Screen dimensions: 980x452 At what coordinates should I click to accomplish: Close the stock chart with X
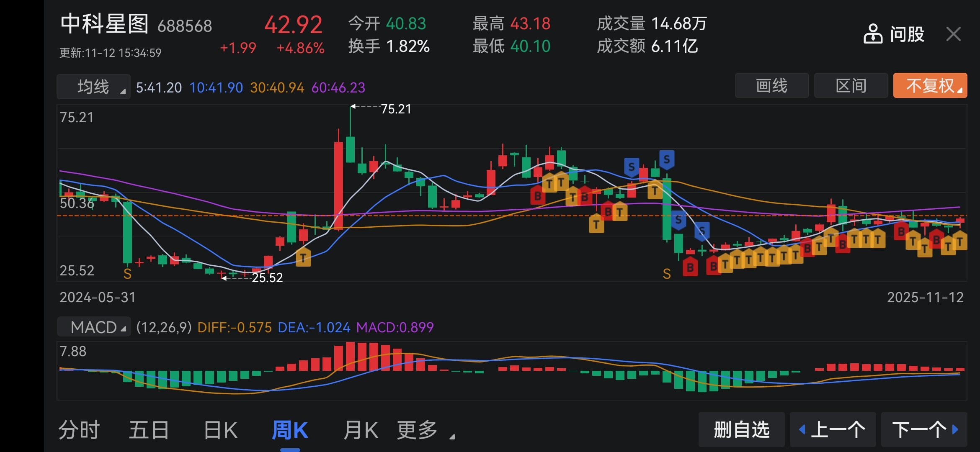point(953,34)
